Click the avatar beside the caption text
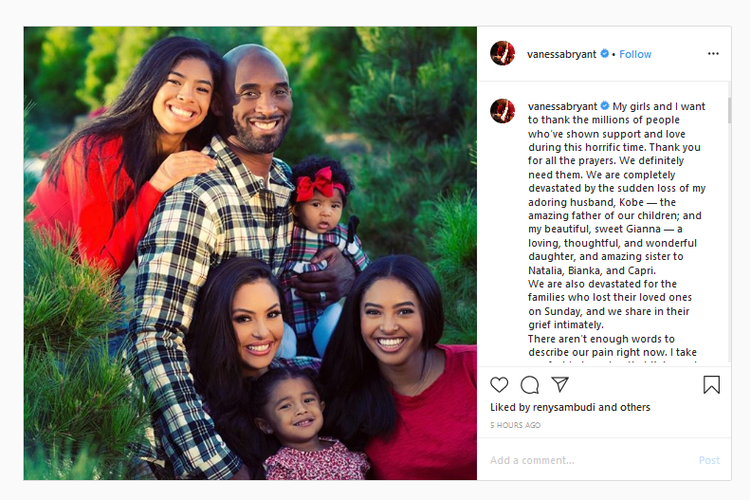 click(502, 111)
